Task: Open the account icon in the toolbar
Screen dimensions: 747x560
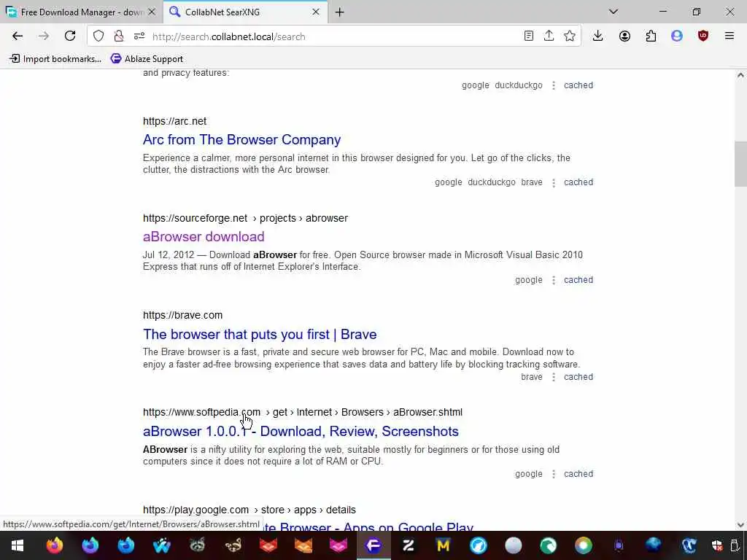Action: pyautogui.click(x=624, y=36)
